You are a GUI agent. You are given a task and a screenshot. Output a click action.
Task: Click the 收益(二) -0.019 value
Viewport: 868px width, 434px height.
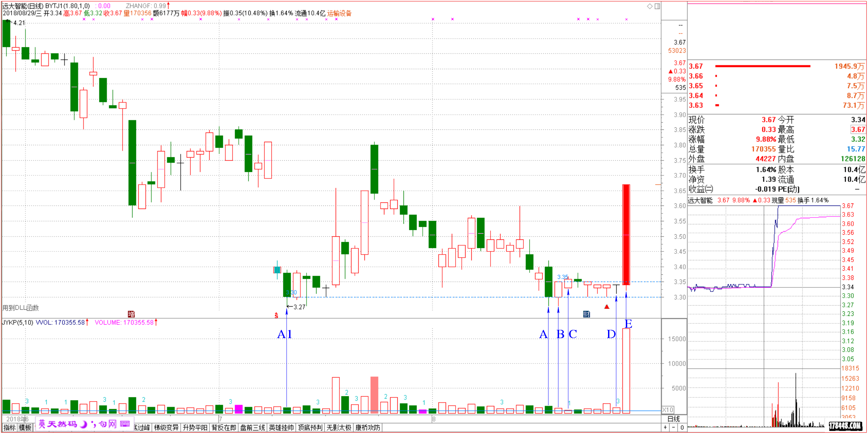click(x=766, y=189)
